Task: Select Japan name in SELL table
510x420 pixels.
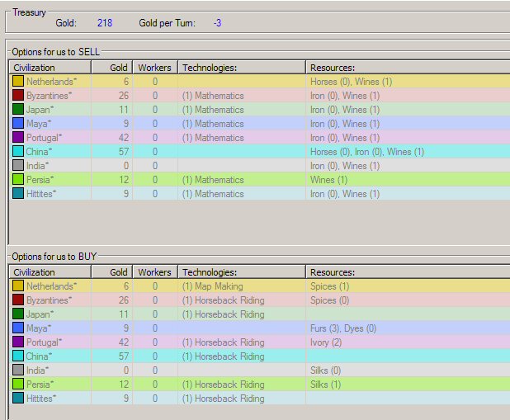Action: [x=40, y=109]
